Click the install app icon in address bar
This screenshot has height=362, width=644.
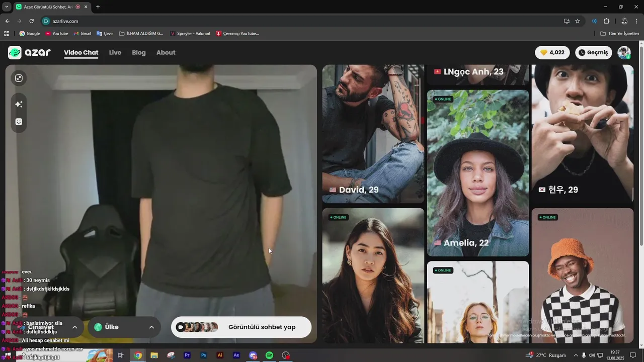(x=567, y=21)
